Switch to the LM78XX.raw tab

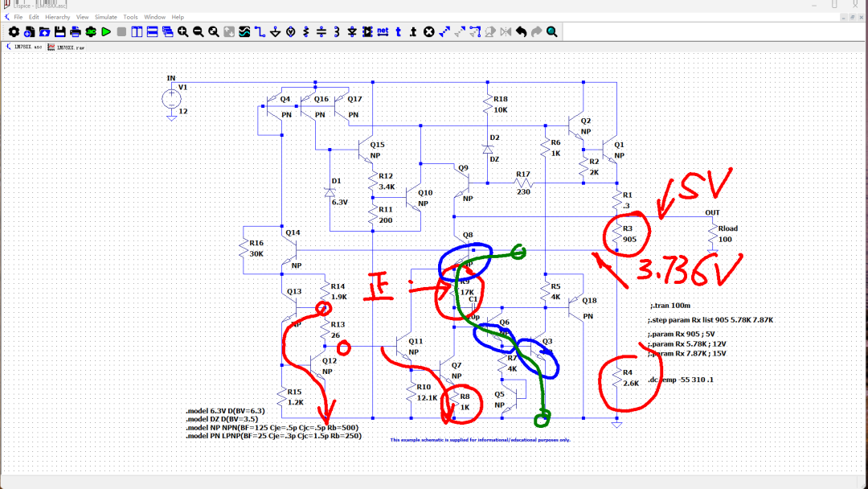[x=67, y=47]
